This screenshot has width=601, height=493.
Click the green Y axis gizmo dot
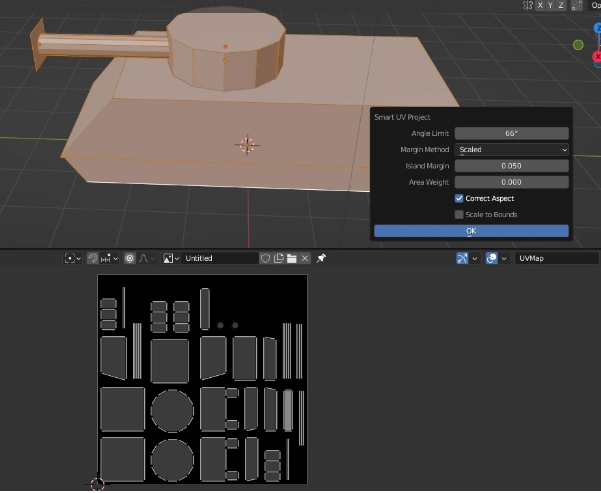[x=578, y=44]
